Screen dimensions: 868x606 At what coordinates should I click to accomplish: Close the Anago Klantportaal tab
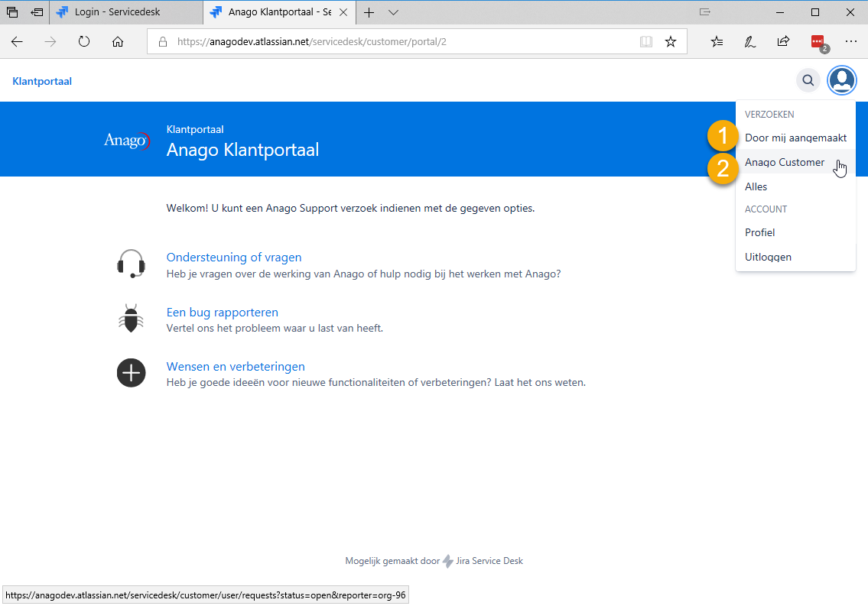(x=343, y=12)
